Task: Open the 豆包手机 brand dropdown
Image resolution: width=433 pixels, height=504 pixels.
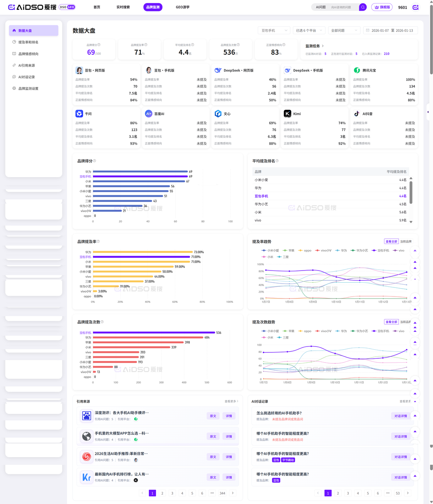Action: [274, 30]
